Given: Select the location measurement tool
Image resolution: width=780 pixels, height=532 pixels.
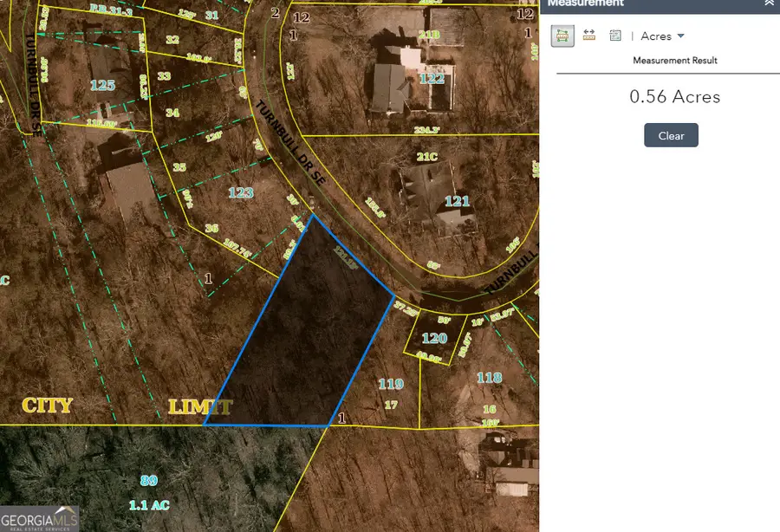Looking at the screenshot, I should [x=614, y=36].
